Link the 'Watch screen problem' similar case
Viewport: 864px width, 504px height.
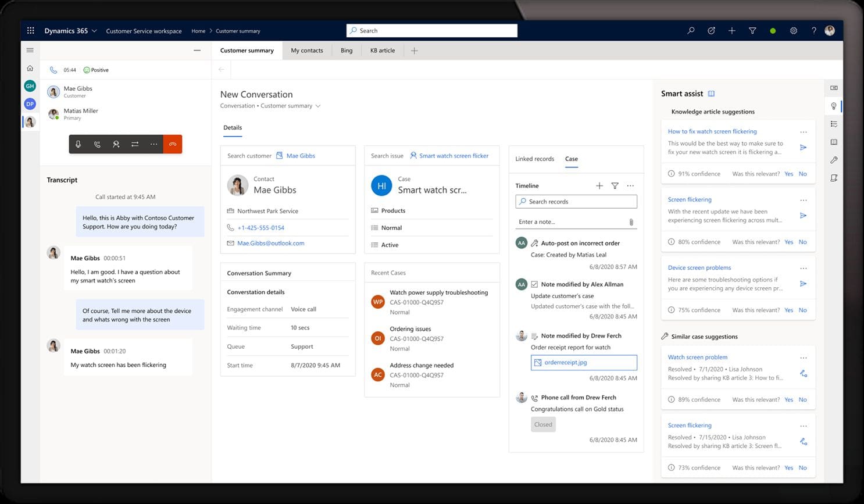[803, 374]
